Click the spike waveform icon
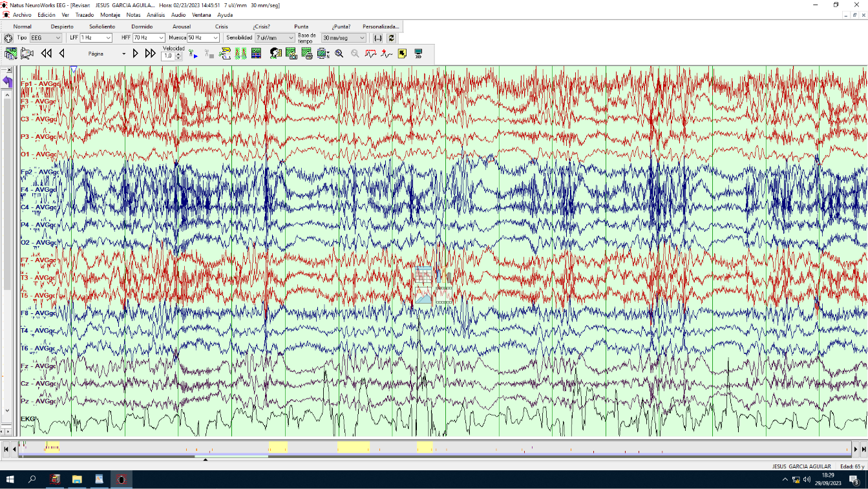Image resolution: width=868 pixels, height=489 pixels. pyautogui.click(x=386, y=54)
